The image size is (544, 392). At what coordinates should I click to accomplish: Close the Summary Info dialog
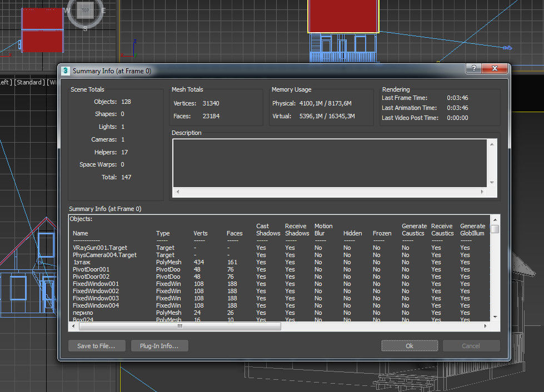tap(495, 68)
